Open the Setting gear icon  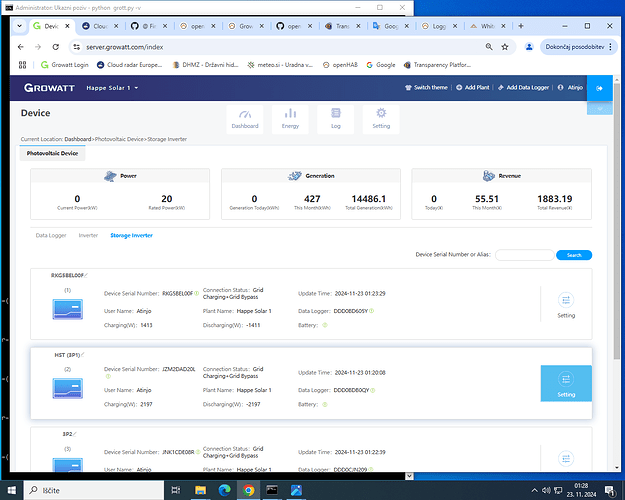click(381, 118)
